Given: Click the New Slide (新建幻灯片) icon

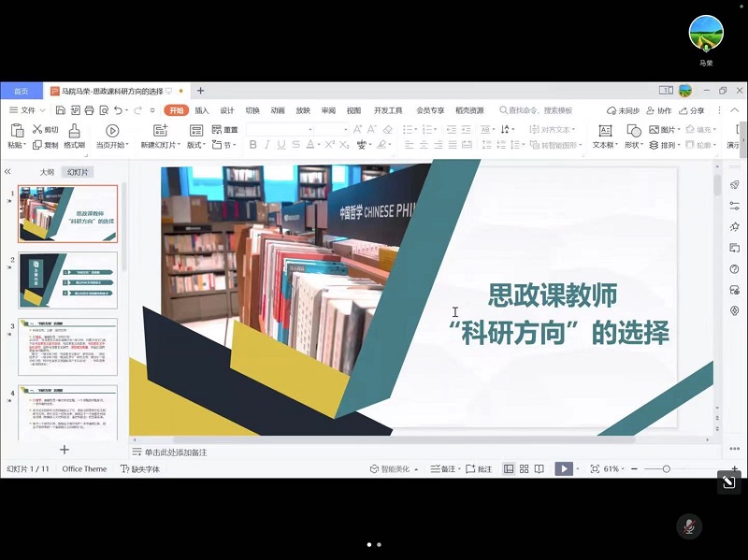Looking at the screenshot, I should pyautogui.click(x=160, y=132).
